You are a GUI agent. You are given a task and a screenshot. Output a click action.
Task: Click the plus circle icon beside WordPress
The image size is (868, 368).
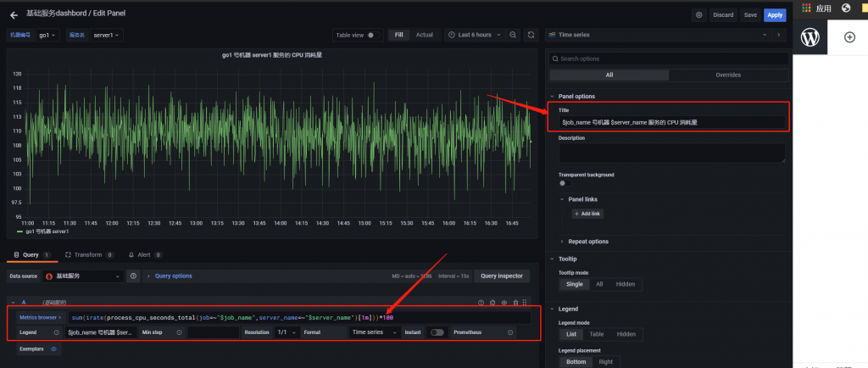coord(849,37)
